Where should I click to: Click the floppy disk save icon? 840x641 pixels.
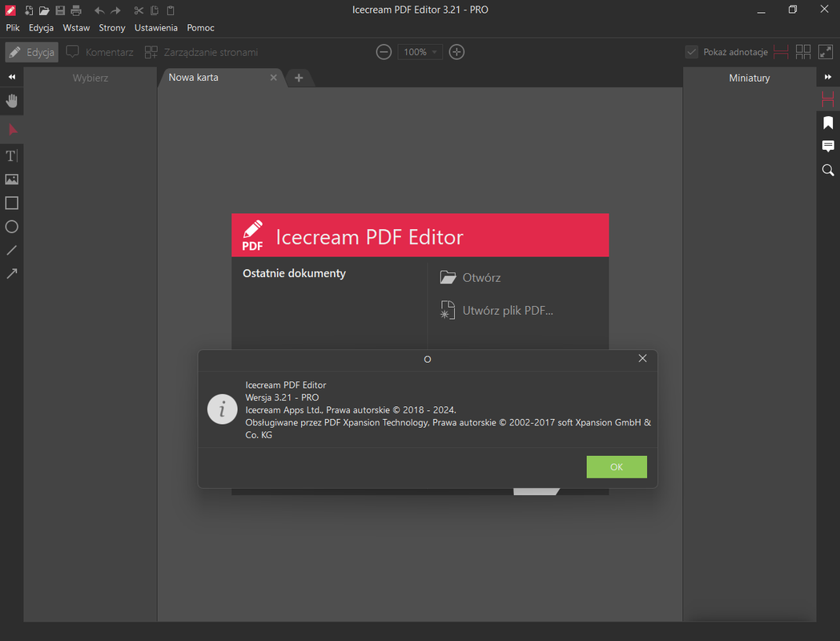click(60, 10)
